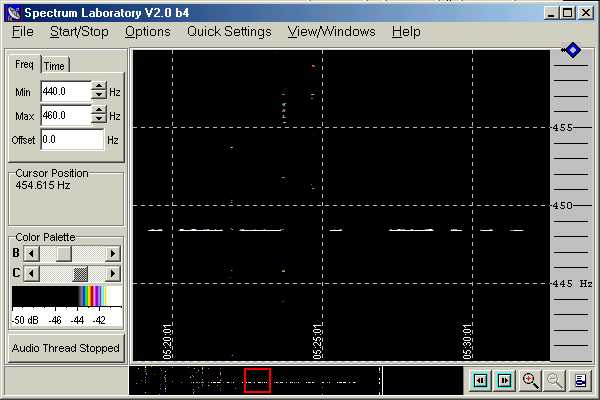The width and height of the screenshot is (600, 400).
Task: Click the Min frequency input field
Action: (x=66, y=91)
